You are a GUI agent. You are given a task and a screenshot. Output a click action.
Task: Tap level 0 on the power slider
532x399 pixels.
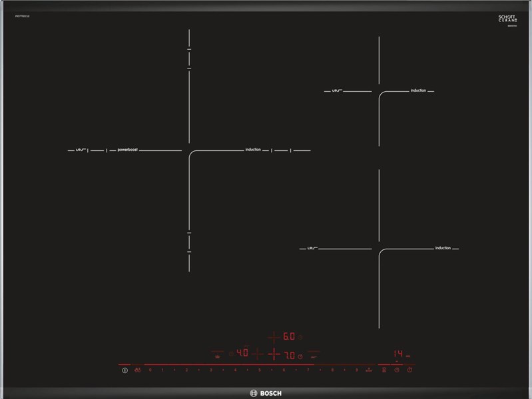[x=150, y=370]
